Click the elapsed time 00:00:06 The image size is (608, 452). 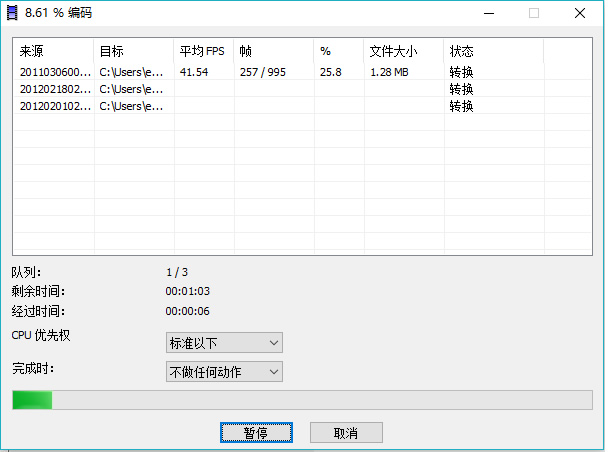[188, 311]
